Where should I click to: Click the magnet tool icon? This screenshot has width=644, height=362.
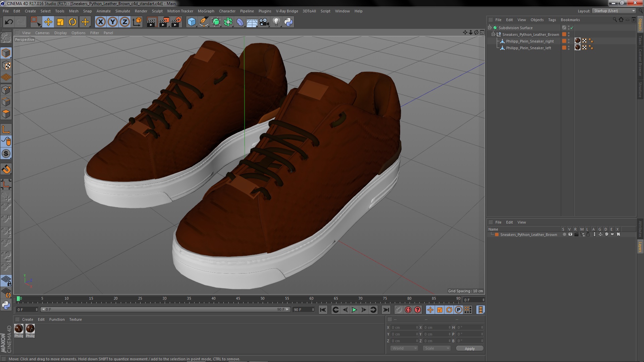coord(6,169)
